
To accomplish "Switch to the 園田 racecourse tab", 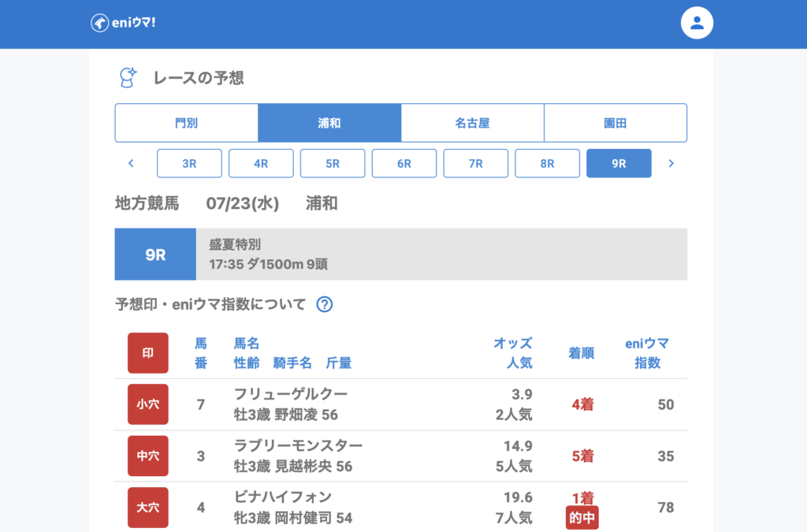I will 615,123.
